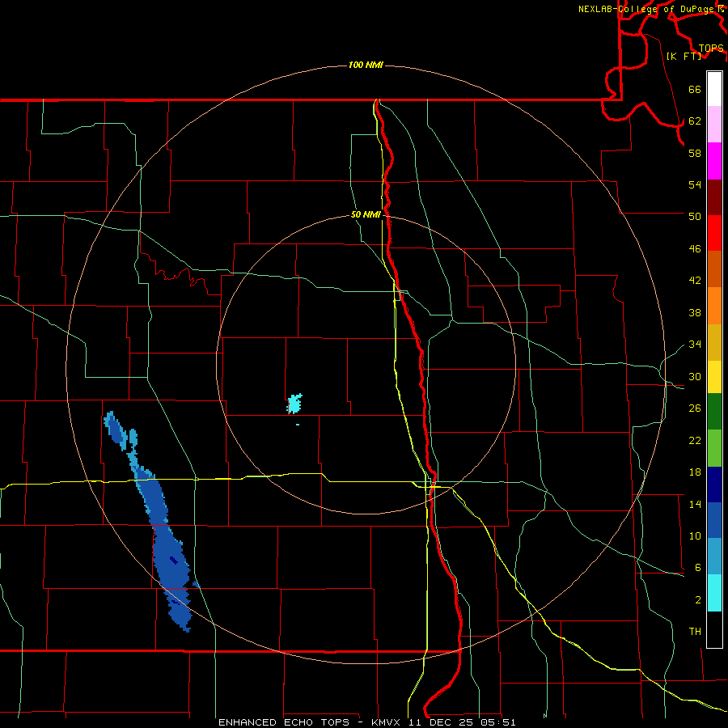Click the 'TOPS' legend title
The height and width of the screenshot is (728, 728).
coord(711,49)
